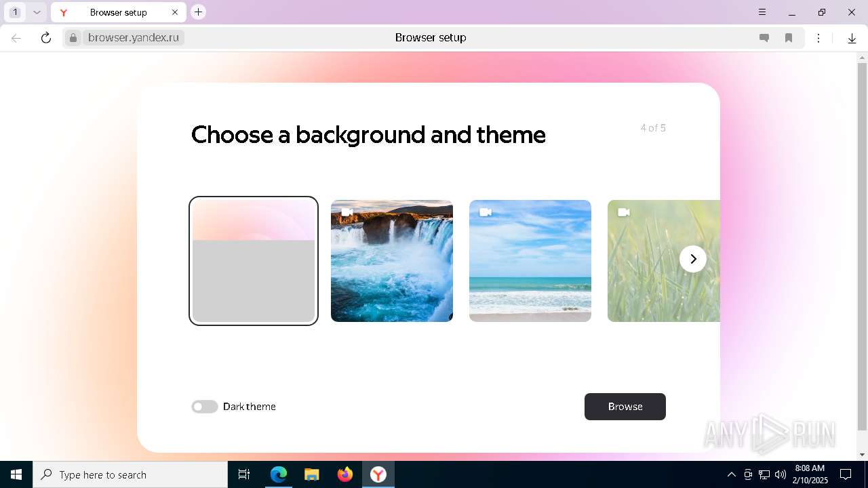Go back with the back arrow
868x488 pixels.
16,38
